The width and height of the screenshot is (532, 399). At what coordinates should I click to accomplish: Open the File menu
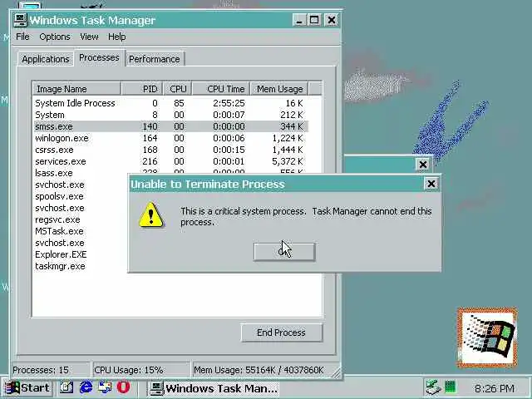click(22, 37)
